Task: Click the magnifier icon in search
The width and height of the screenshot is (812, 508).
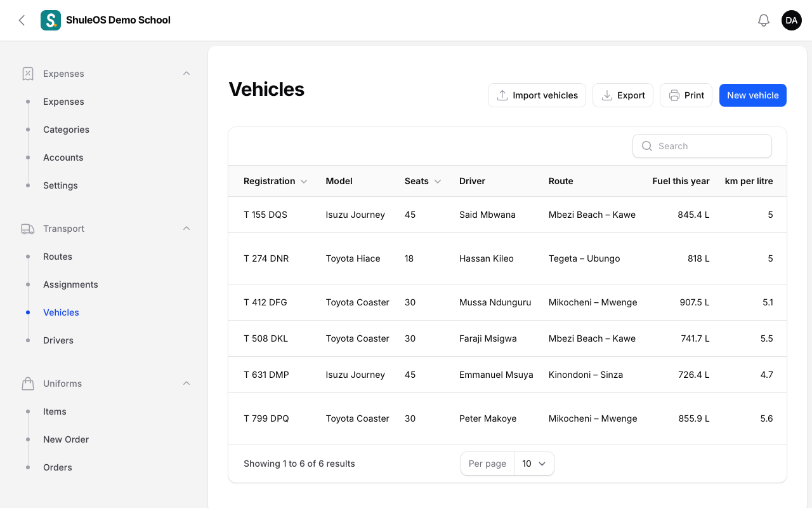Action: (647, 146)
